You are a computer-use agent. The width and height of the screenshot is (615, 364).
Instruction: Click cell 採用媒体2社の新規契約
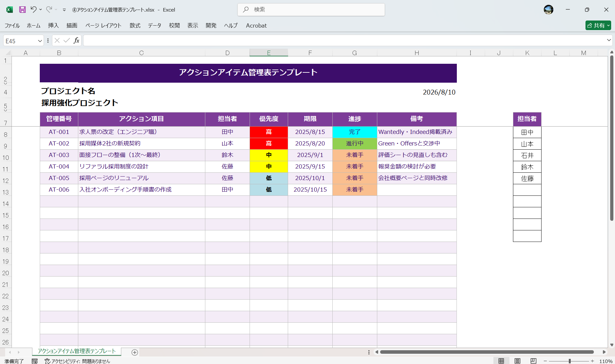[x=141, y=144]
